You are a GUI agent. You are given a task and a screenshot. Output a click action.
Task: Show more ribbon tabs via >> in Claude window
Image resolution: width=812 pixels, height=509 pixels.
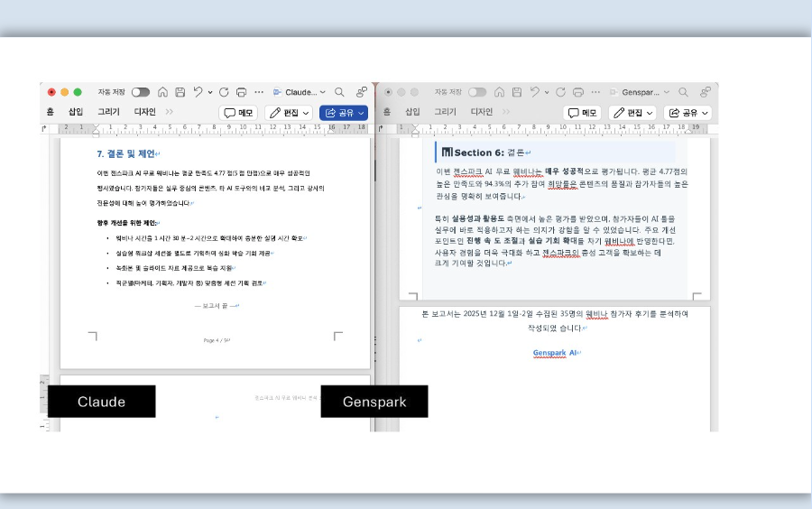click(169, 112)
